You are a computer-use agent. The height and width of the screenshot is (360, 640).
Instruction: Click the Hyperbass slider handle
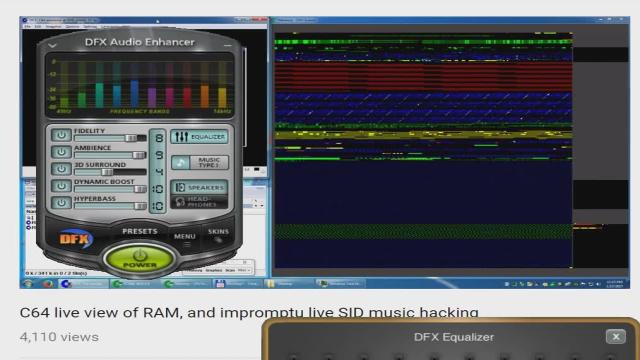140,206
